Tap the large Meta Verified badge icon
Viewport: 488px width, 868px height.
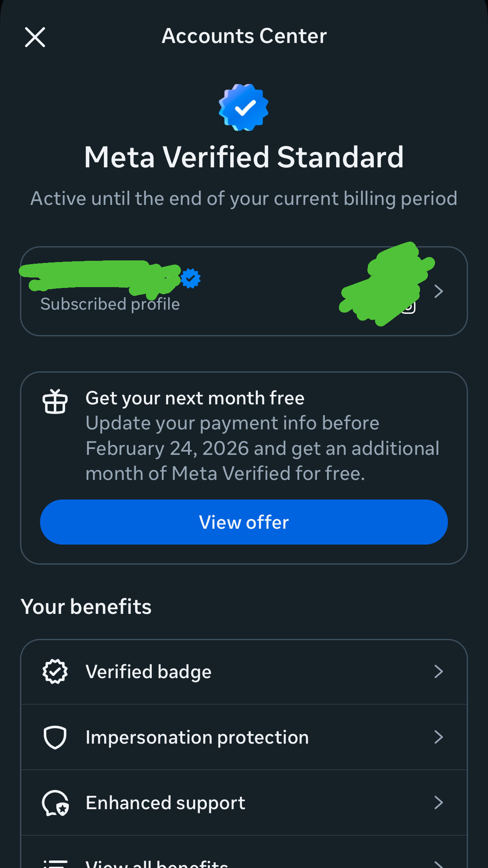tap(244, 107)
